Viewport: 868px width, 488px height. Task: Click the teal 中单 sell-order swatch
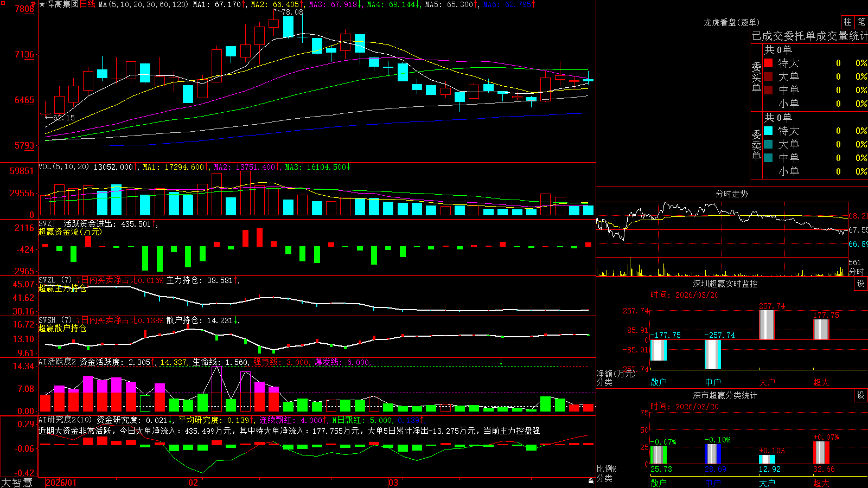point(768,158)
